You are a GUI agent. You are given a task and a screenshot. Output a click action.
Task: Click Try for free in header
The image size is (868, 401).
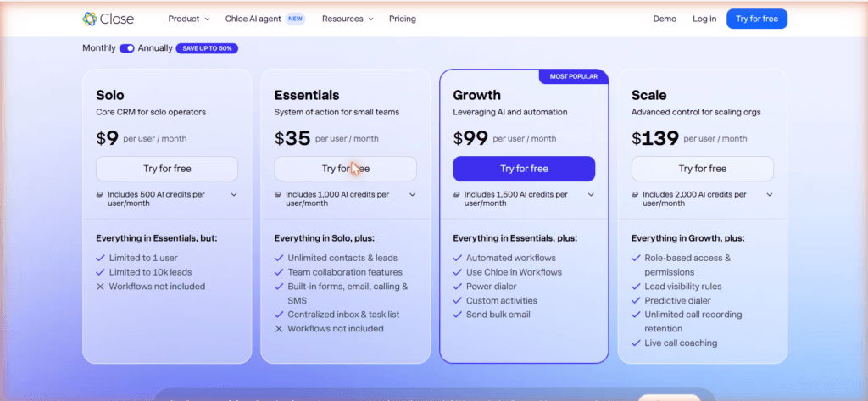tap(757, 19)
